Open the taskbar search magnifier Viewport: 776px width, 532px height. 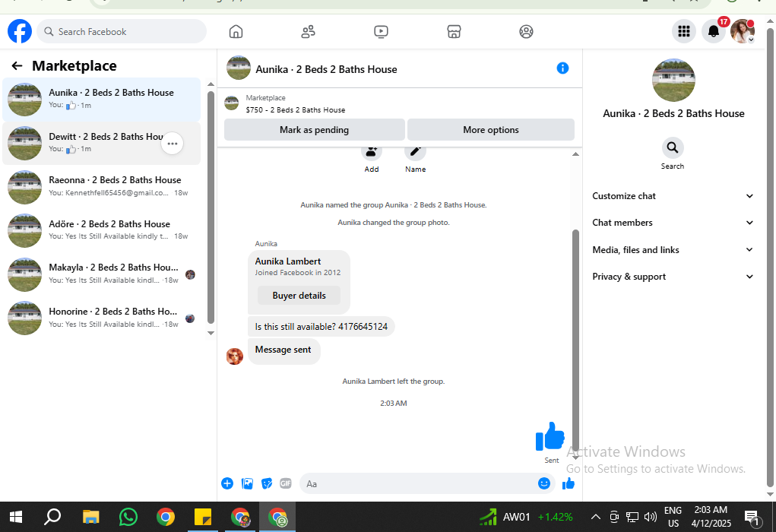point(52,517)
